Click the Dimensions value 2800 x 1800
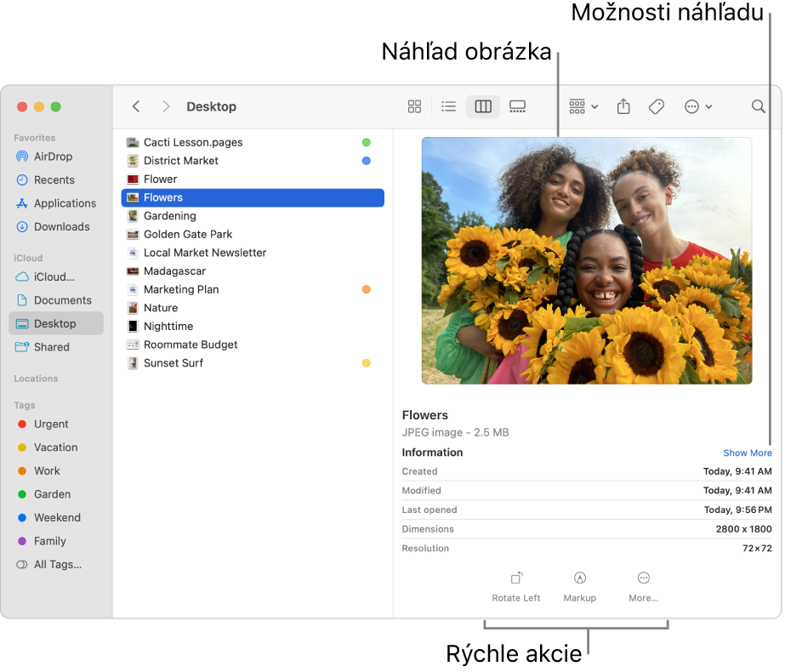785x672 pixels. coord(743,529)
